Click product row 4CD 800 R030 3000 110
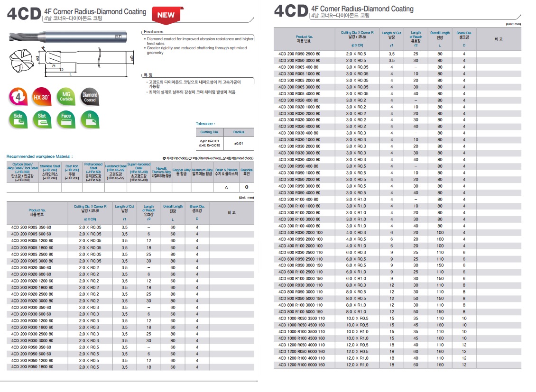The width and height of the screenshot is (536, 392). [x=397, y=285]
